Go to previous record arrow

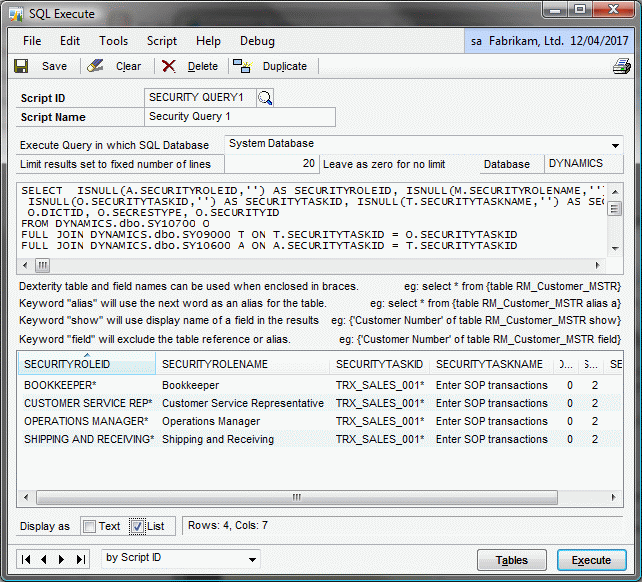coord(44,559)
